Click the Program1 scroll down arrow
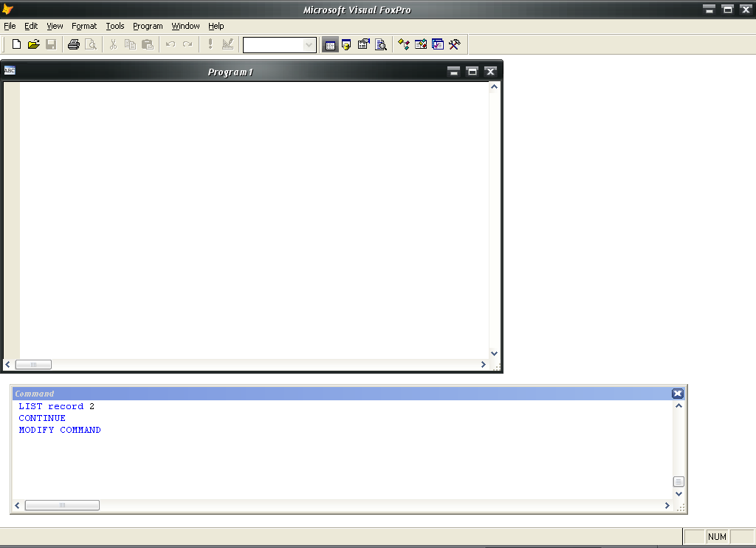The height and width of the screenshot is (548, 756). click(x=494, y=354)
